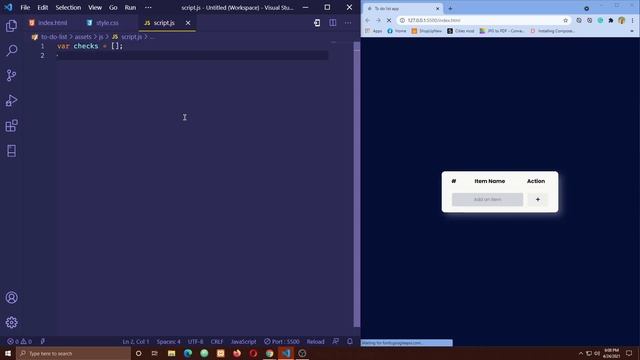Split the editor to the right
This screenshot has width=640, height=360.
pyautogui.click(x=333, y=23)
